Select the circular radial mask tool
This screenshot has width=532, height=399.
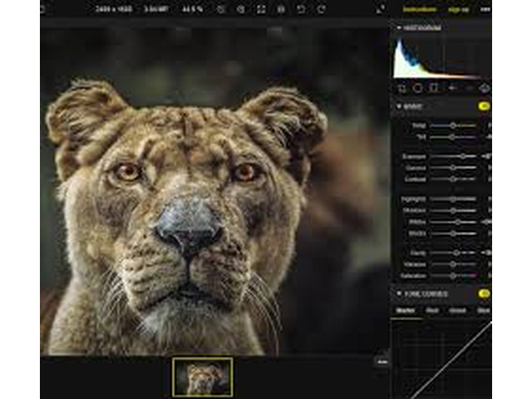(418, 88)
